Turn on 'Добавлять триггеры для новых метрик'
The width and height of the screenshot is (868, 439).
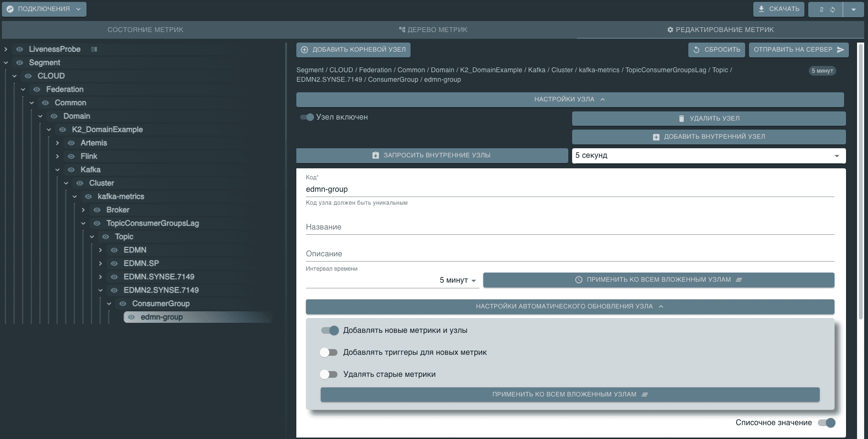pos(329,352)
